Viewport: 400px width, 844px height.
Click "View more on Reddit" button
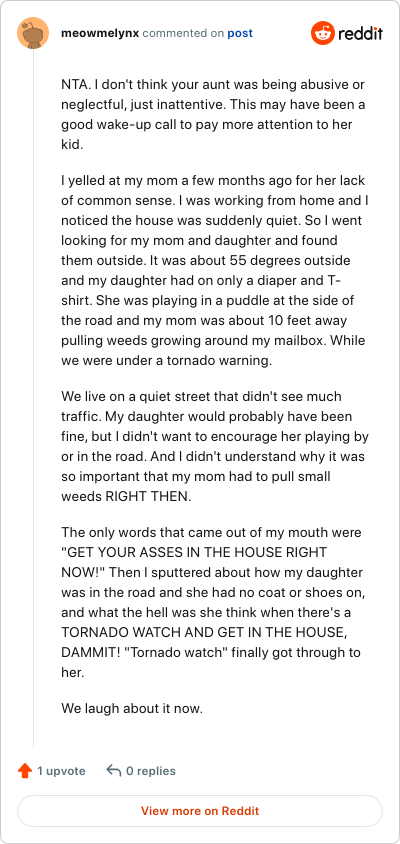(x=200, y=811)
